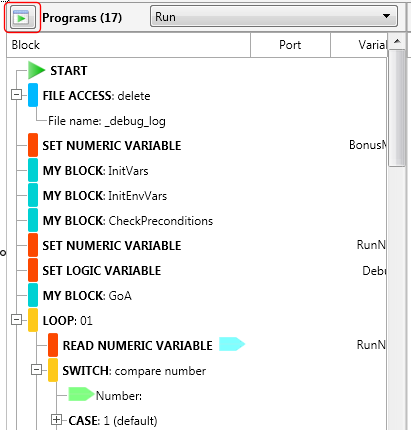This screenshot has height=430, width=411.
Task: Click teal icon of MY BLOCK: GoA
Action: (33, 295)
